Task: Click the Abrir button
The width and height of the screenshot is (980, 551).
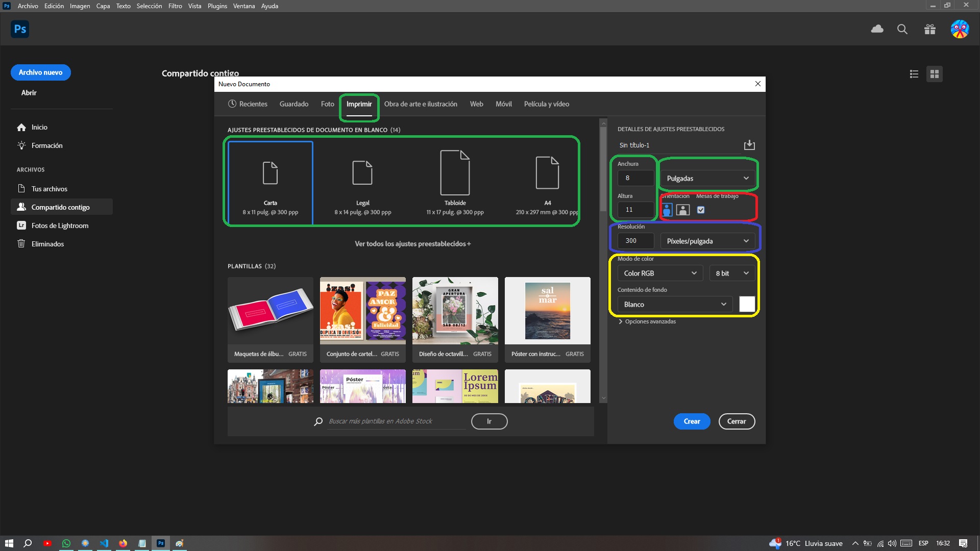Action: click(x=29, y=93)
